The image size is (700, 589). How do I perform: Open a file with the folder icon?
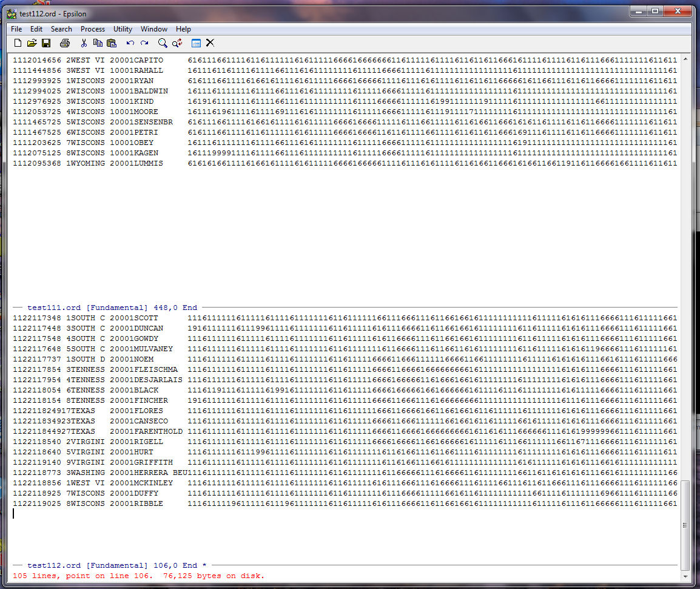(x=32, y=43)
